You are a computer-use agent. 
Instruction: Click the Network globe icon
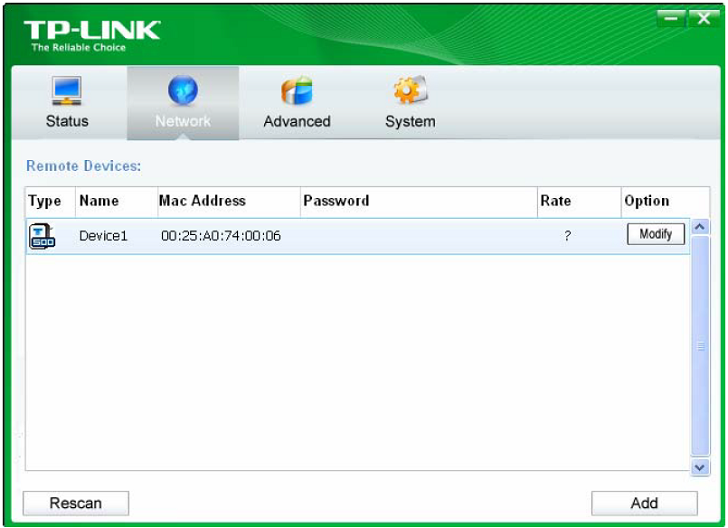[183, 91]
